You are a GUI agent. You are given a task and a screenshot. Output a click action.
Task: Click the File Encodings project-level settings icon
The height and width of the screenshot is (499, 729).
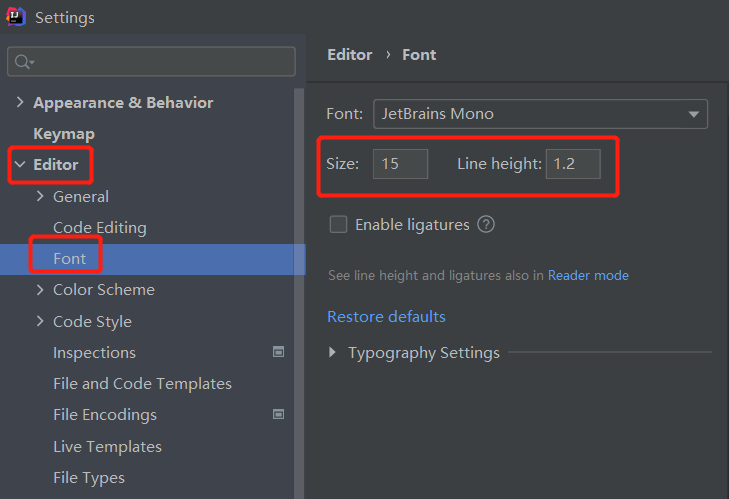(x=279, y=414)
